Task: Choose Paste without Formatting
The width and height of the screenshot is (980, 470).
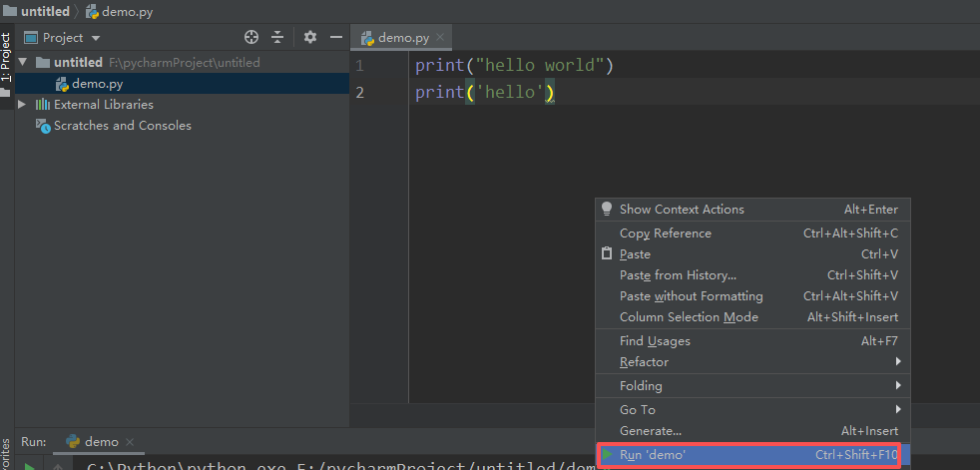Action: click(x=752, y=296)
